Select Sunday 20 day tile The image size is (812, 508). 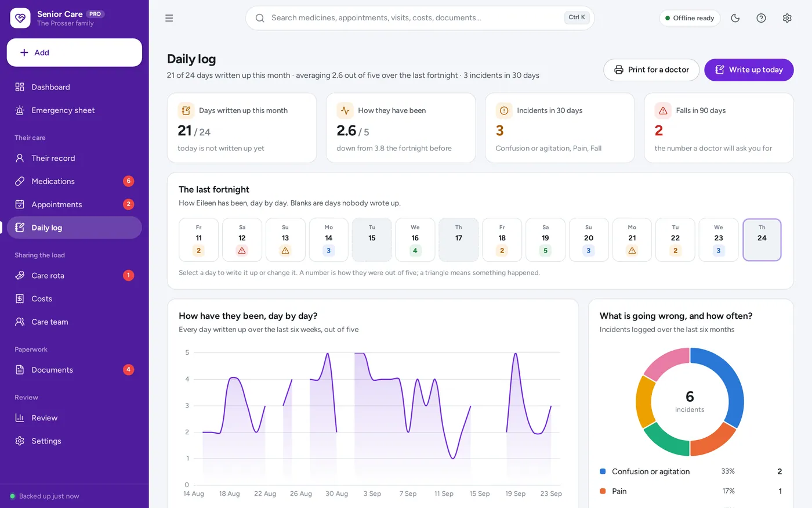(589, 240)
